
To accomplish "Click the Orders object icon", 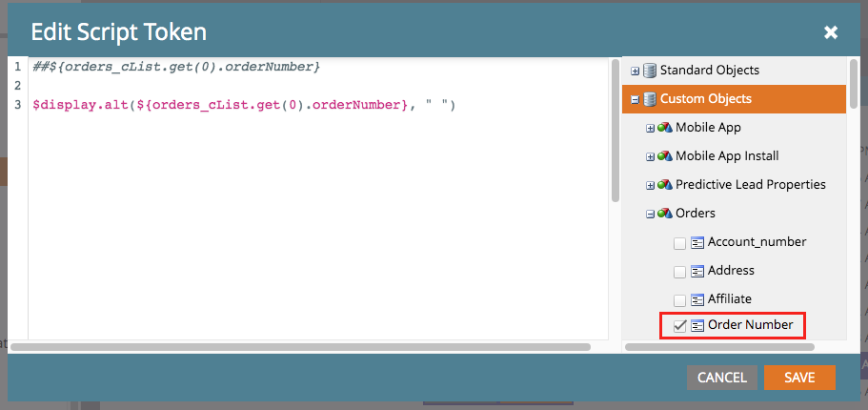I will point(665,214).
